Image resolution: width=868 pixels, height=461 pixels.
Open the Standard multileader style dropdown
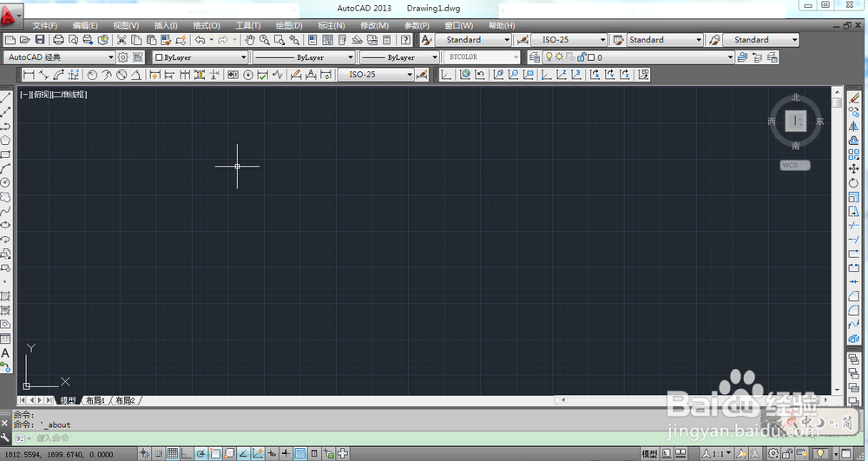point(760,40)
